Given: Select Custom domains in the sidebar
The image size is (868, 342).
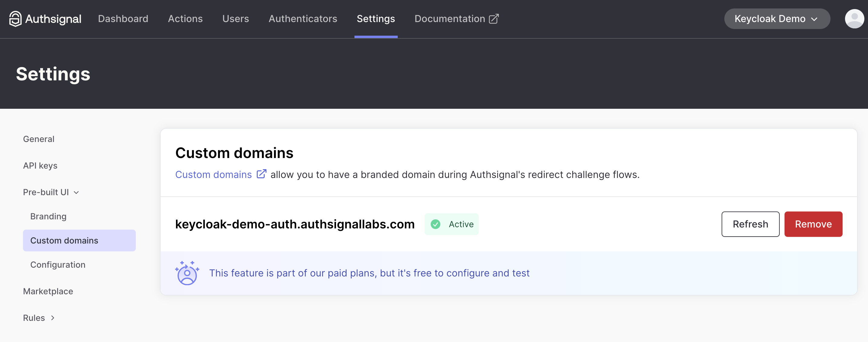Looking at the screenshot, I should 79,240.
